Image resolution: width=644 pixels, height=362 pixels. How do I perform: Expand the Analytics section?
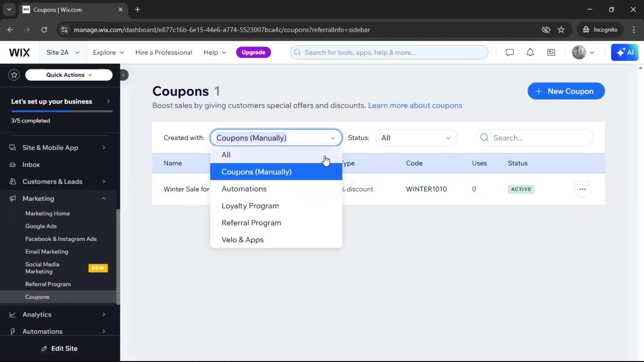(104, 314)
